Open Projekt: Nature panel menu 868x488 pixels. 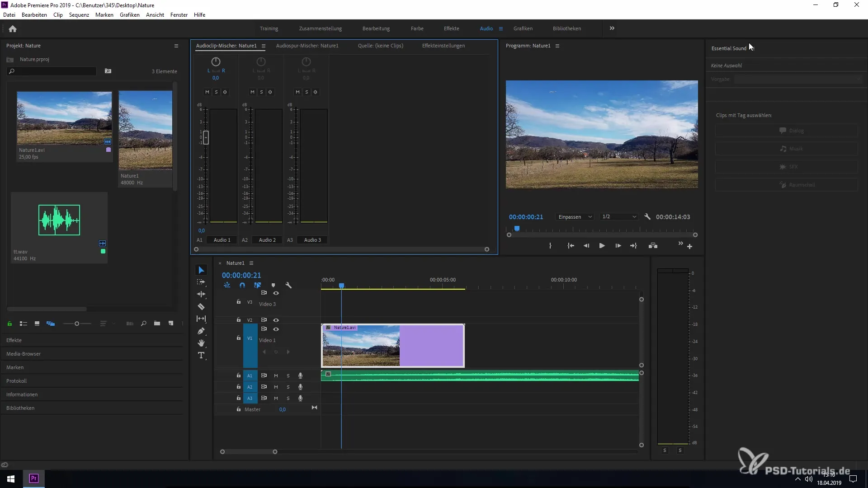pyautogui.click(x=176, y=46)
